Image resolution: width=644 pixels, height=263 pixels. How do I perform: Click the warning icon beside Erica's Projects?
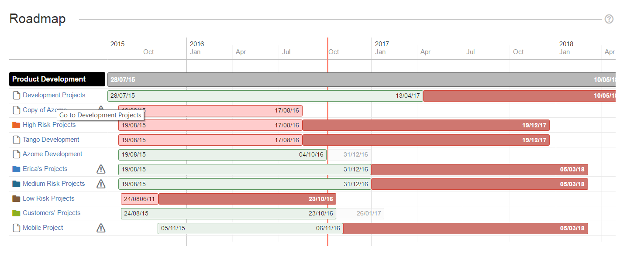(101, 169)
